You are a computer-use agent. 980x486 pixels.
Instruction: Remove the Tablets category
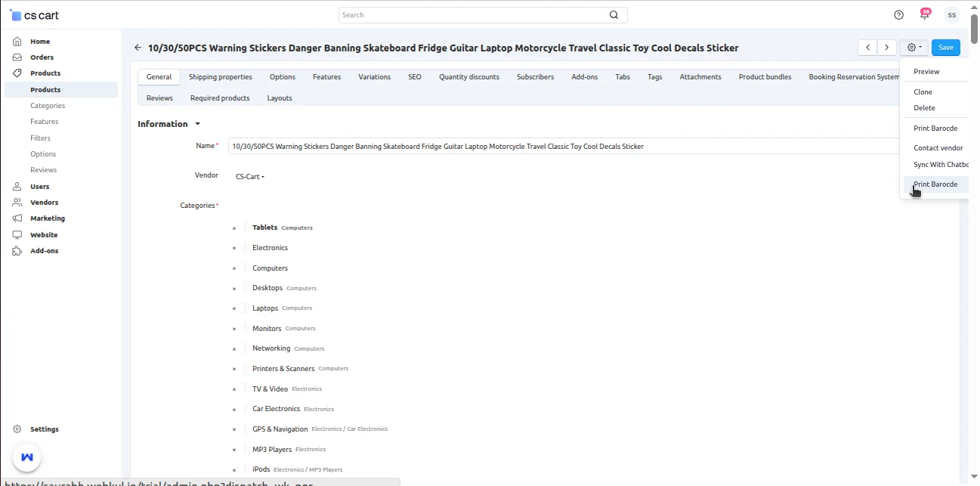tap(234, 228)
